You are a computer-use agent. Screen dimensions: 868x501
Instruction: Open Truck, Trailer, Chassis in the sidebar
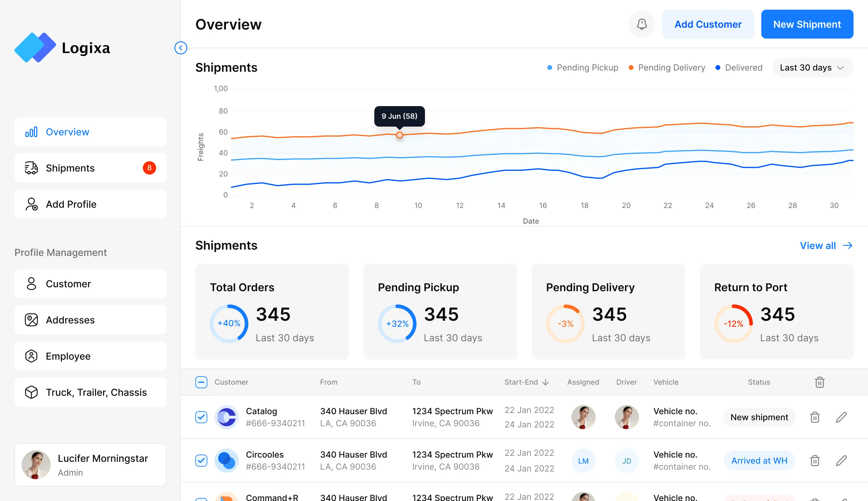[x=90, y=392]
